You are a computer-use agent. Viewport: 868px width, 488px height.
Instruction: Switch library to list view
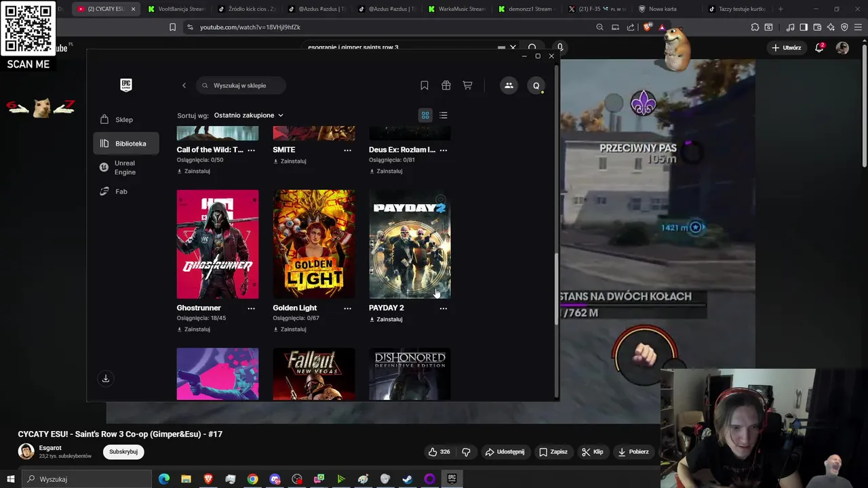(x=443, y=115)
